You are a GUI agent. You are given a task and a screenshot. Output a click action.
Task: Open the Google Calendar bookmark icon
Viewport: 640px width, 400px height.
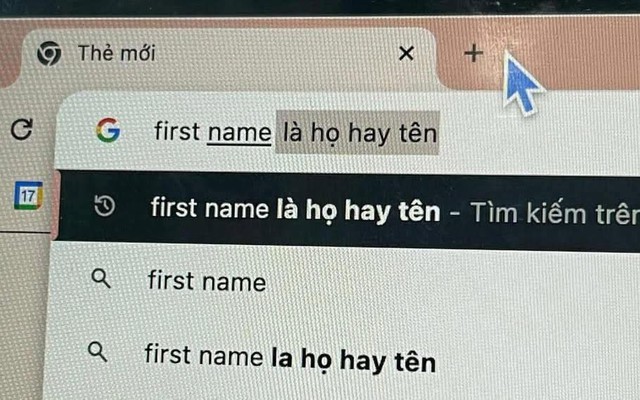[x=28, y=196]
